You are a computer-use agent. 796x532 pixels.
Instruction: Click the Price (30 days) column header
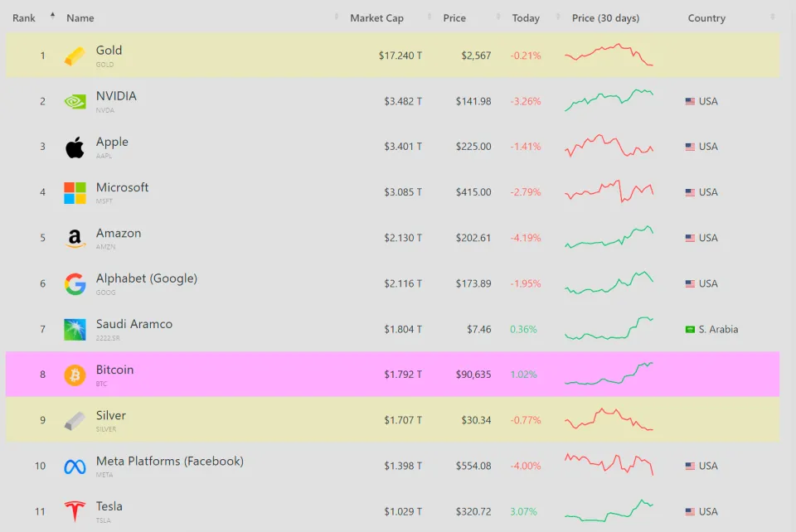pyautogui.click(x=605, y=17)
